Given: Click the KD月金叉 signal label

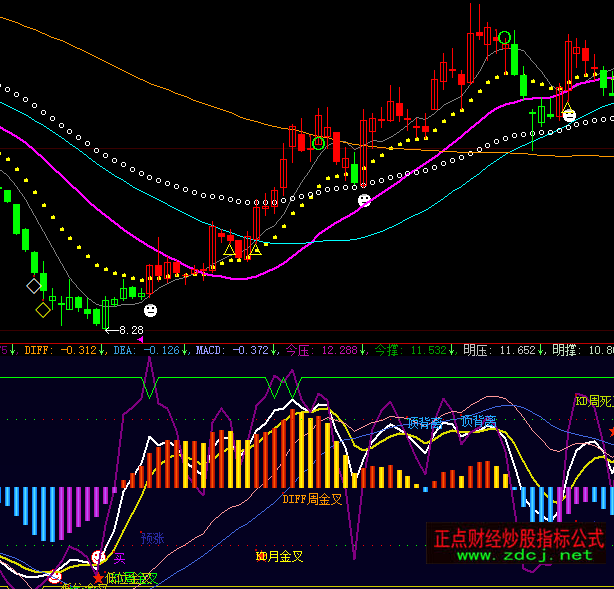Looking at the screenshot, I should [x=279, y=556].
